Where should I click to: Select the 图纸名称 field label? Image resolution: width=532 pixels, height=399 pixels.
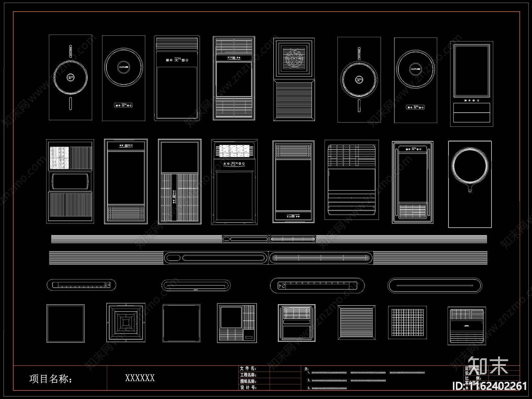click(248, 381)
